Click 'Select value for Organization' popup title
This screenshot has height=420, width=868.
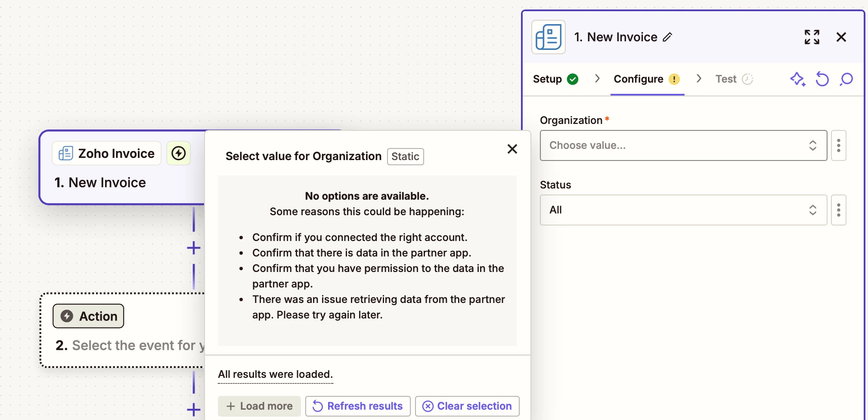tap(304, 156)
